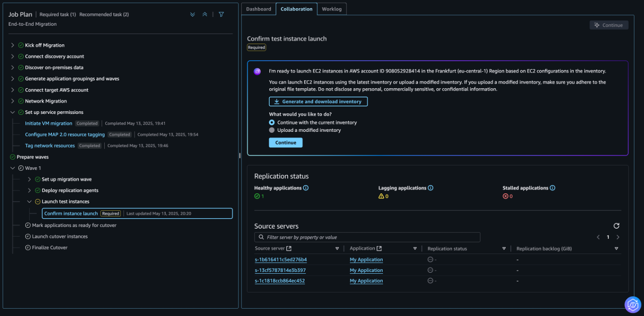Sort by the Replication status column
This screenshot has width=644, height=316.
[x=504, y=248]
